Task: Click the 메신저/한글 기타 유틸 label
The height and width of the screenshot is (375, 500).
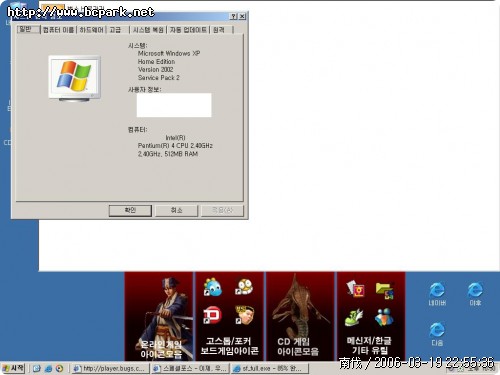Action: pos(369,345)
